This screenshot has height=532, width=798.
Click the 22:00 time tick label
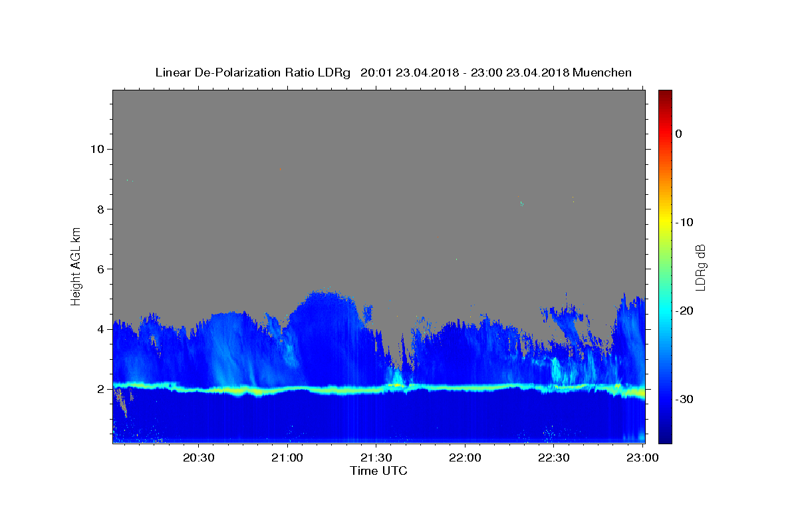pyautogui.click(x=465, y=458)
